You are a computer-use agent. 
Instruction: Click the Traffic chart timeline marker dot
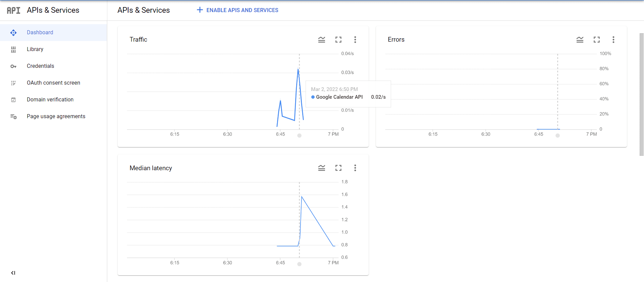pyautogui.click(x=299, y=136)
